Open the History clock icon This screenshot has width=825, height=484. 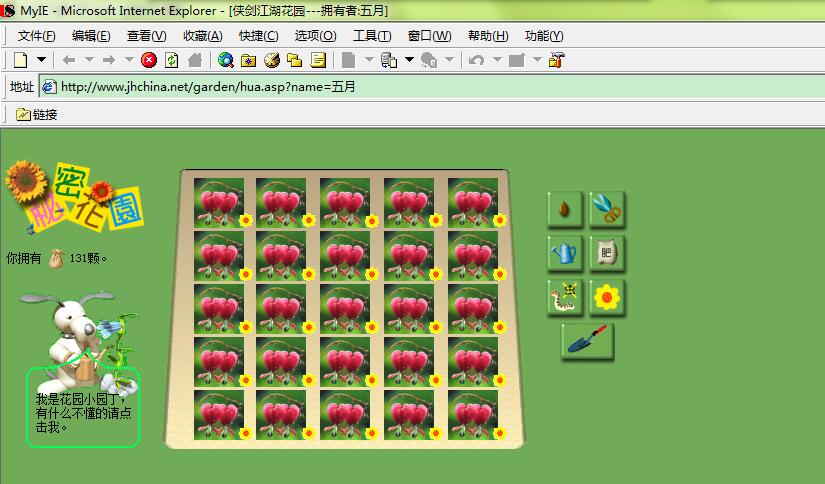(x=271, y=60)
